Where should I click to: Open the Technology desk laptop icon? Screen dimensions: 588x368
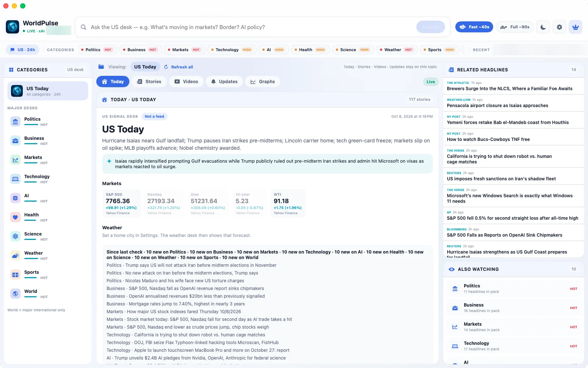click(15, 179)
